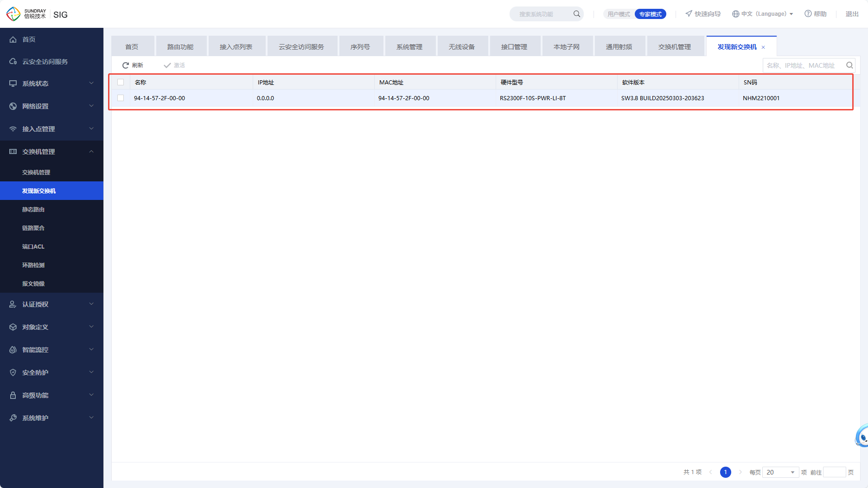The image size is (868, 488).
Task: Switch to the 无线设备 tab
Action: [x=462, y=46]
